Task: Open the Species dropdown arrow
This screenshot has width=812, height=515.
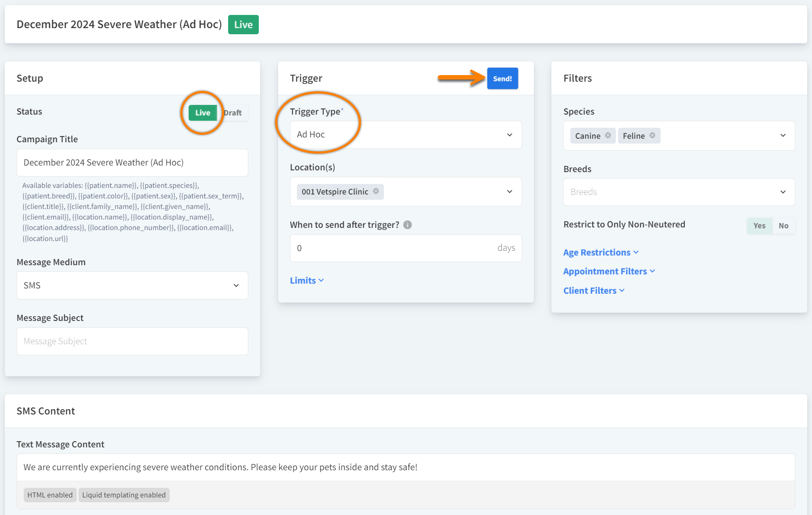Action: pyautogui.click(x=783, y=136)
